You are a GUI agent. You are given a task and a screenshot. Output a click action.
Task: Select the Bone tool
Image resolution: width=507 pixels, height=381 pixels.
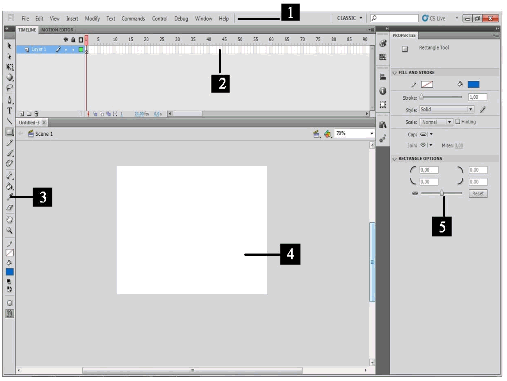(10, 176)
